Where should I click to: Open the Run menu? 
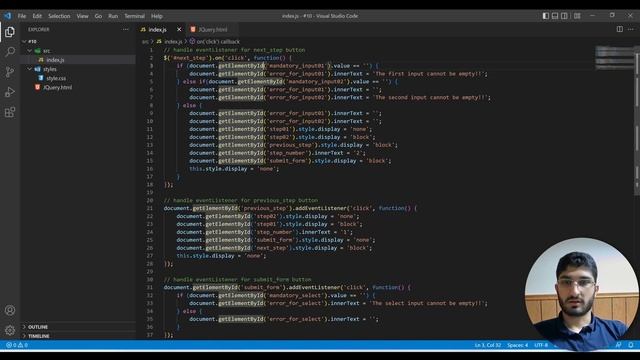click(113, 16)
